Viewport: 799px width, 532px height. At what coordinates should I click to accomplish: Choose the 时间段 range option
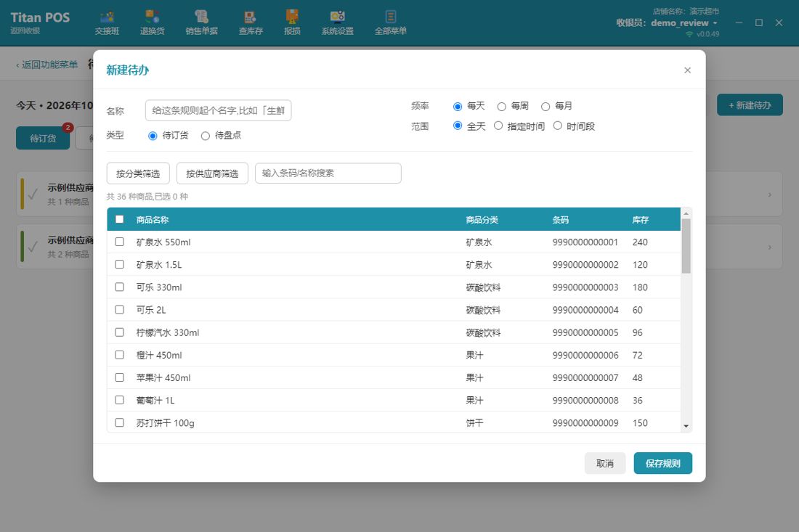tap(557, 126)
